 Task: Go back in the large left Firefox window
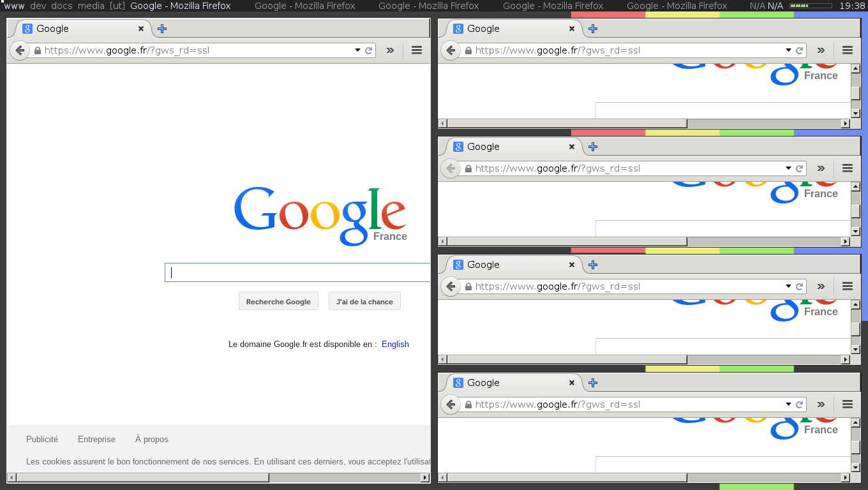20,50
